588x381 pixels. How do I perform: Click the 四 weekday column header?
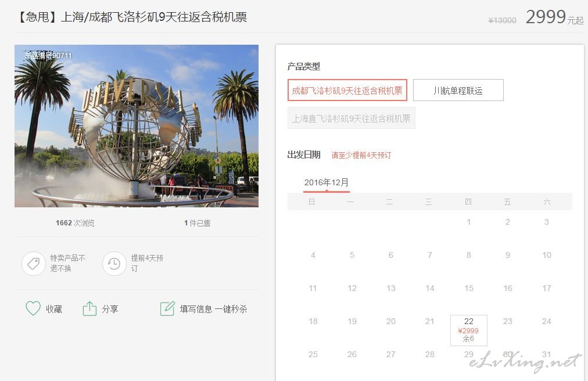468,202
